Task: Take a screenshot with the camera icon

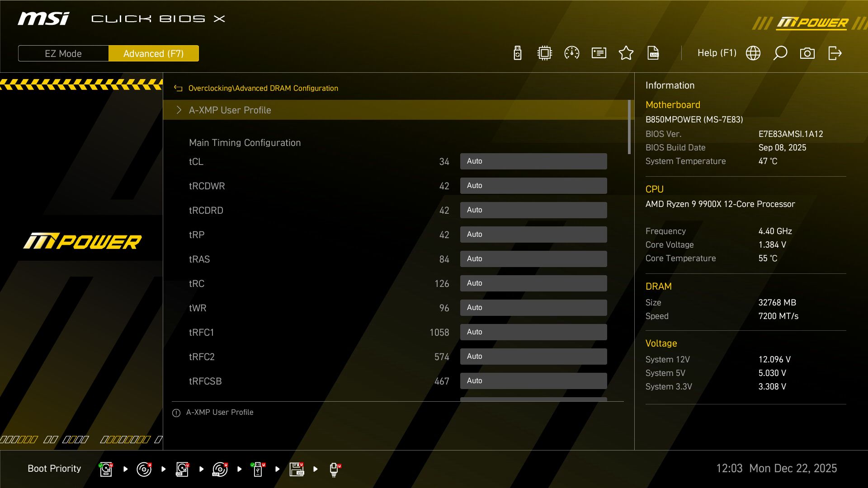Action: pyautogui.click(x=808, y=53)
